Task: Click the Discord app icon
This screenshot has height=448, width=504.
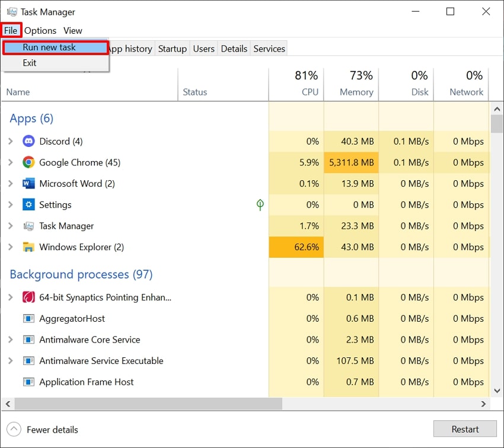Action: pos(28,141)
